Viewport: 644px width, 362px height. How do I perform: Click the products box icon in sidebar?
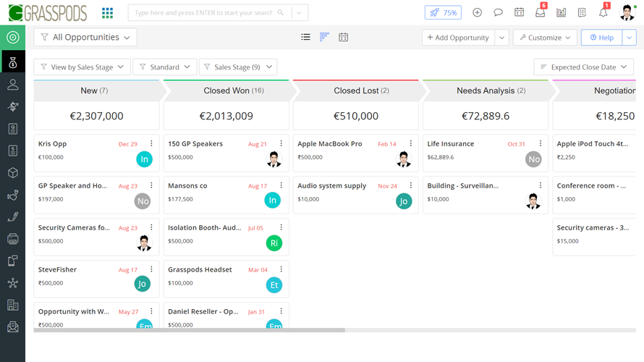point(12,173)
